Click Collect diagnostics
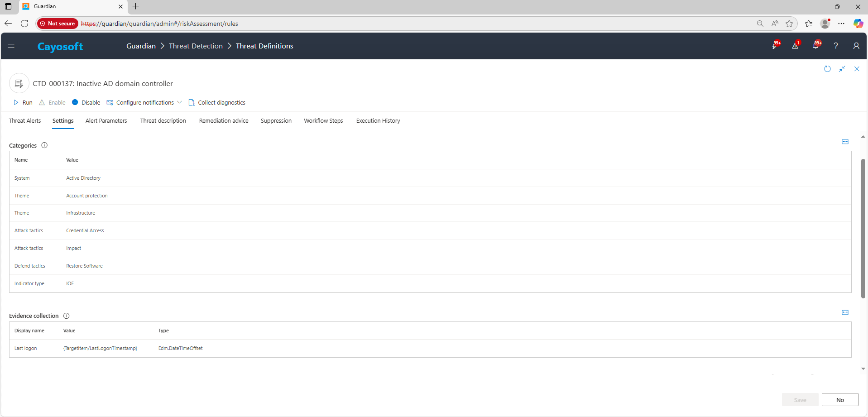 [x=217, y=103]
